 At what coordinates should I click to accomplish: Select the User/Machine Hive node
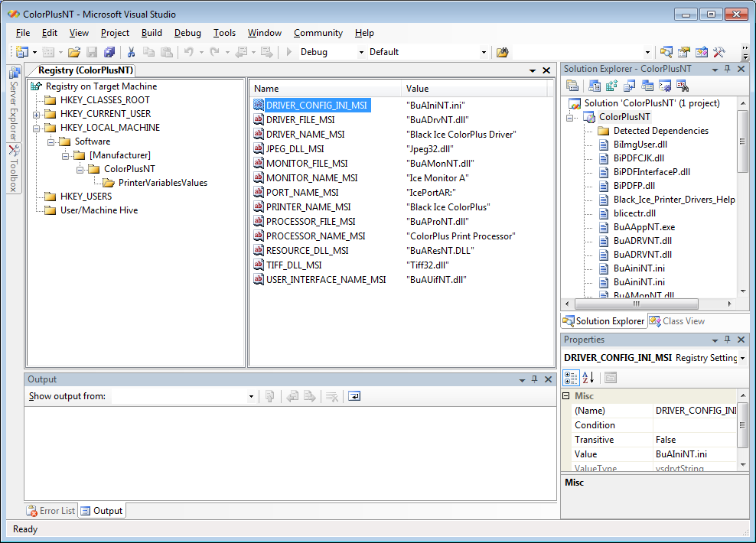click(99, 210)
